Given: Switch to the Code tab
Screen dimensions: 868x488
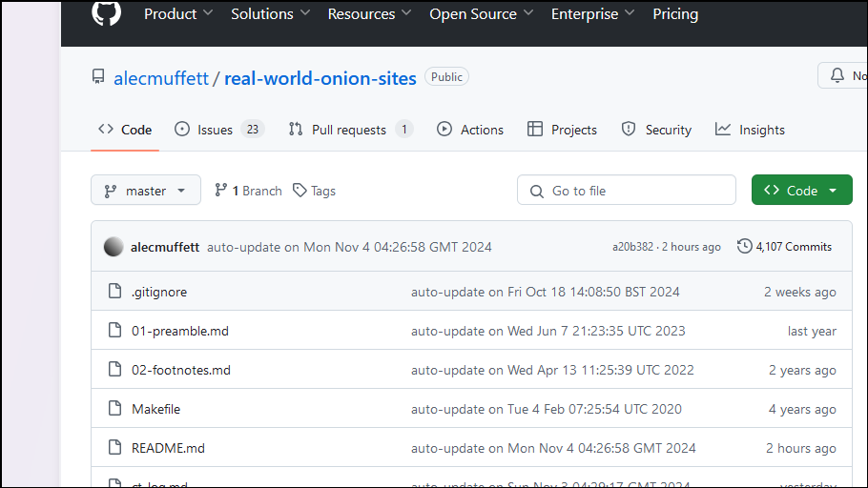Looking at the screenshot, I should pyautogui.click(x=125, y=130).
